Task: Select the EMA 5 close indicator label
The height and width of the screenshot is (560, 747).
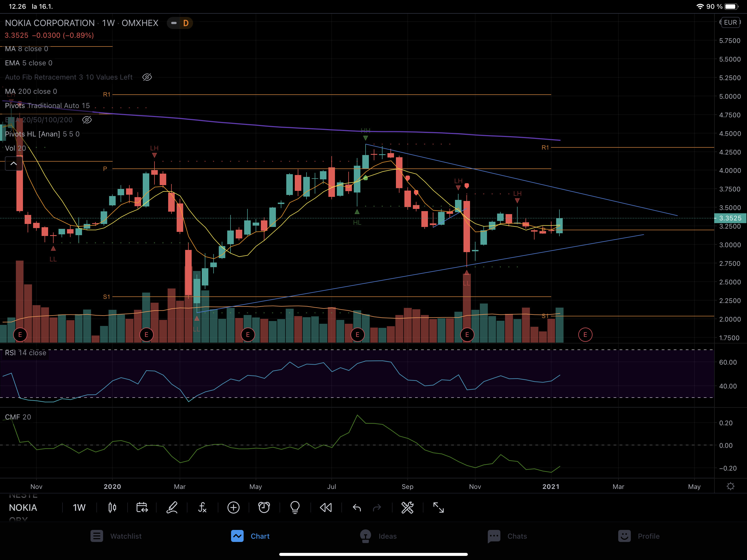Action: click(29, 63)
